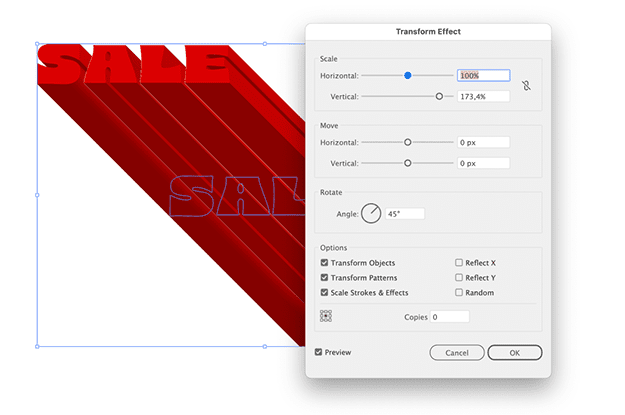Turn off the Preview checkbox

click(318, 352)
